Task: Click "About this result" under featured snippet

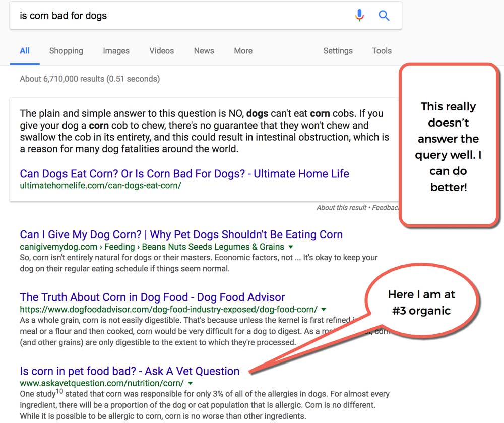Action: (342, 208)
